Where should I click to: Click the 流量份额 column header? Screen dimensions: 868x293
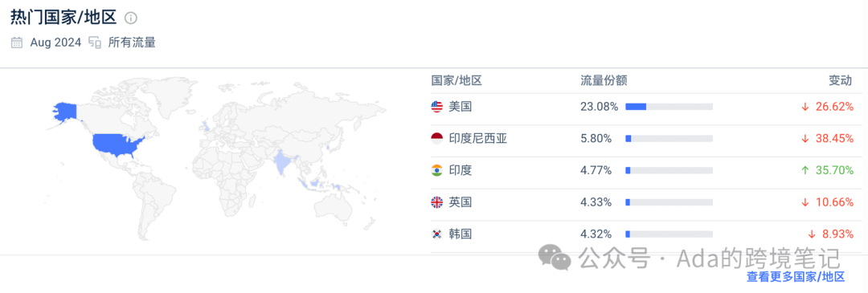click(x=604, y=81)
